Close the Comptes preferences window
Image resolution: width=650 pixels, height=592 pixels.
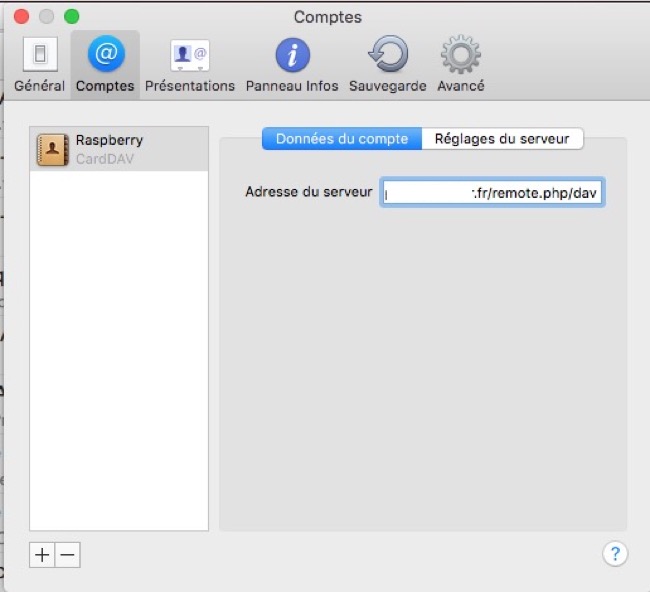coord(23,17)
